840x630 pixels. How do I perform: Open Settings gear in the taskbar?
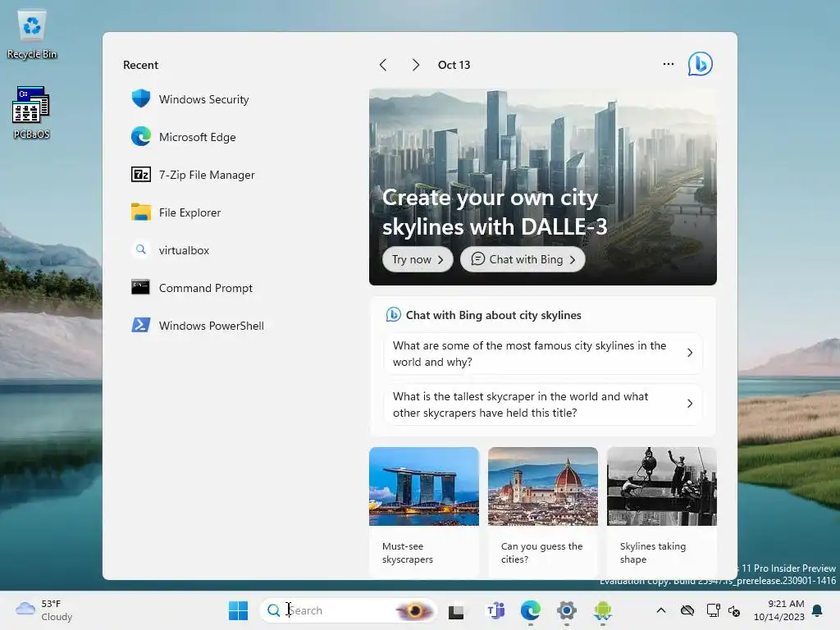(x=567, y=610)
